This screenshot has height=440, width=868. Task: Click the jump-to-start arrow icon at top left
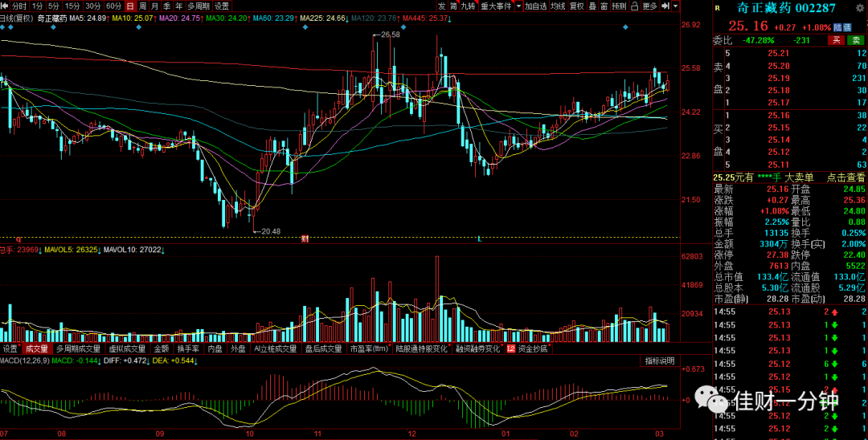[x=6, y=6]
